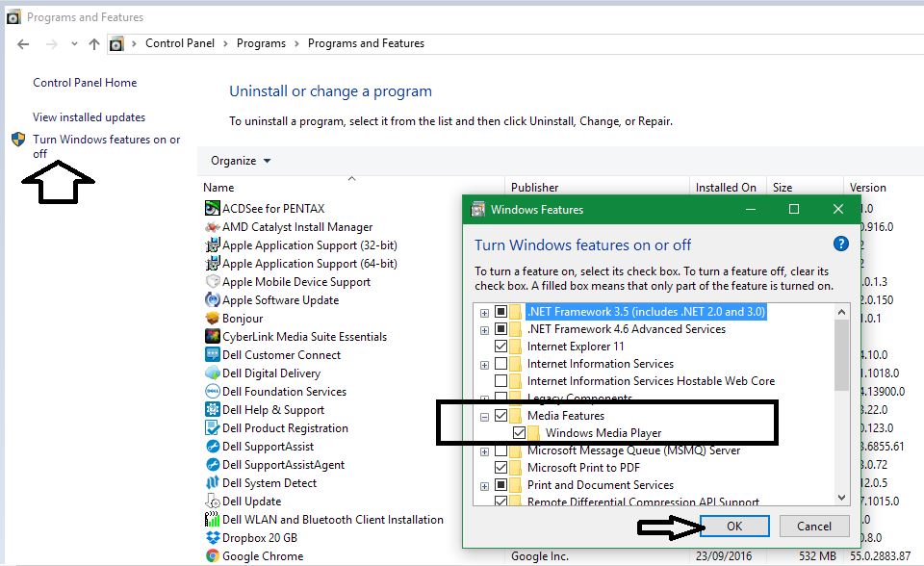Click the Dell WLAN and Bluetooth icon
Image resolution: width=924 pixels, height=566 pixels.
(x=212, y=520)
